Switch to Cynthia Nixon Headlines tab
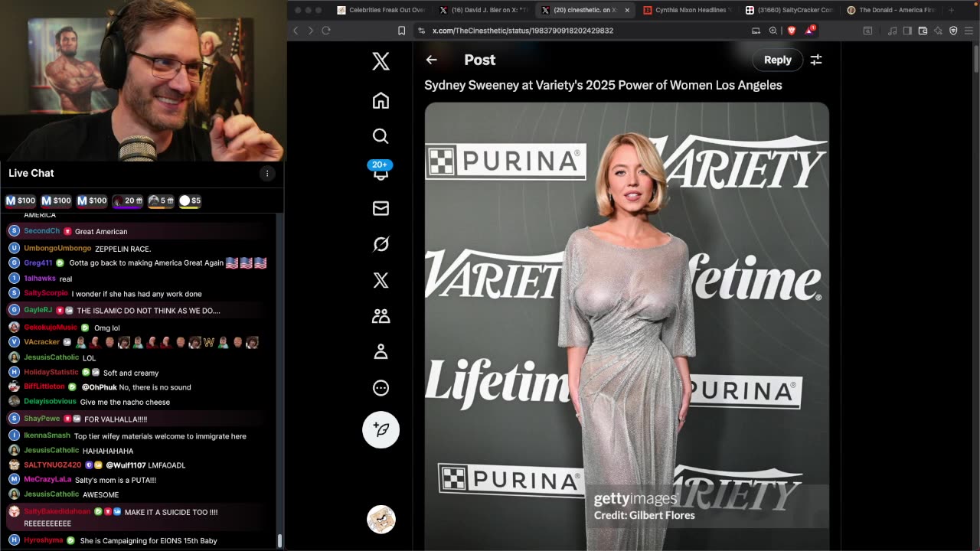The image size is (980, 551). pos(688,10)
